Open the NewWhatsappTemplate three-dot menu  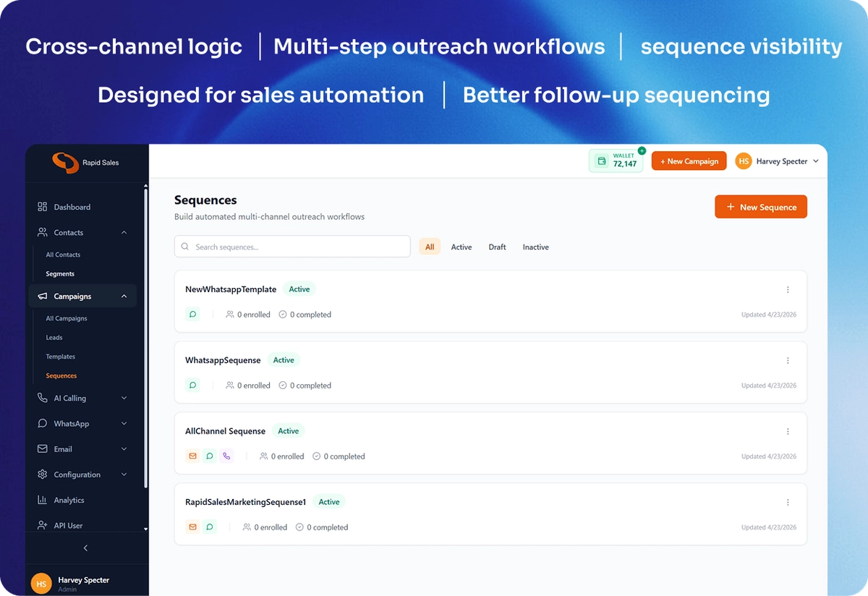point(788,289)
